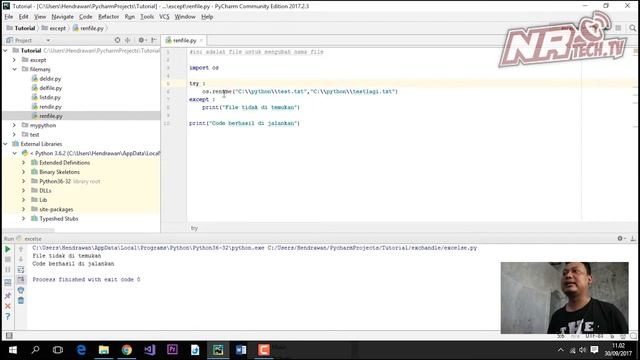Click Run panel hide-to-bottom icon
The width and height of the screenshot is (640, 360).
tap(633, 238)
